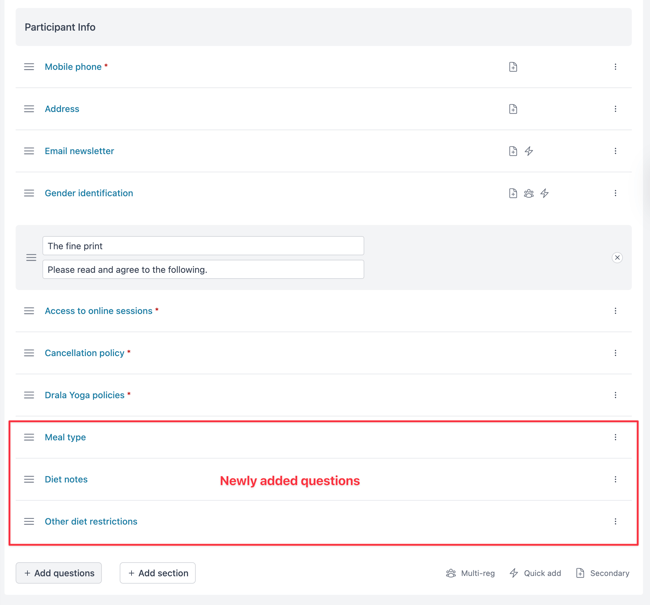Click Quick add lightning icon on Gender identification row
Screen dimensions: 650x605
[544, 193]
